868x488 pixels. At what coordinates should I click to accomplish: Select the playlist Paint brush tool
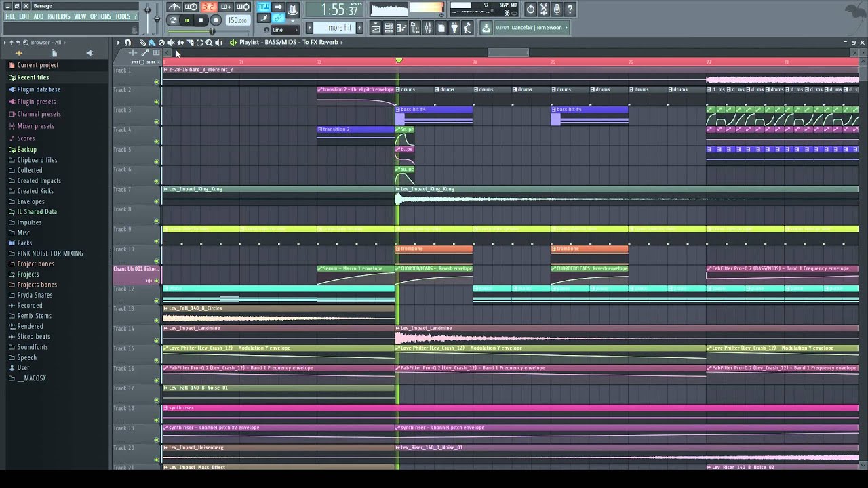point(152,43)
